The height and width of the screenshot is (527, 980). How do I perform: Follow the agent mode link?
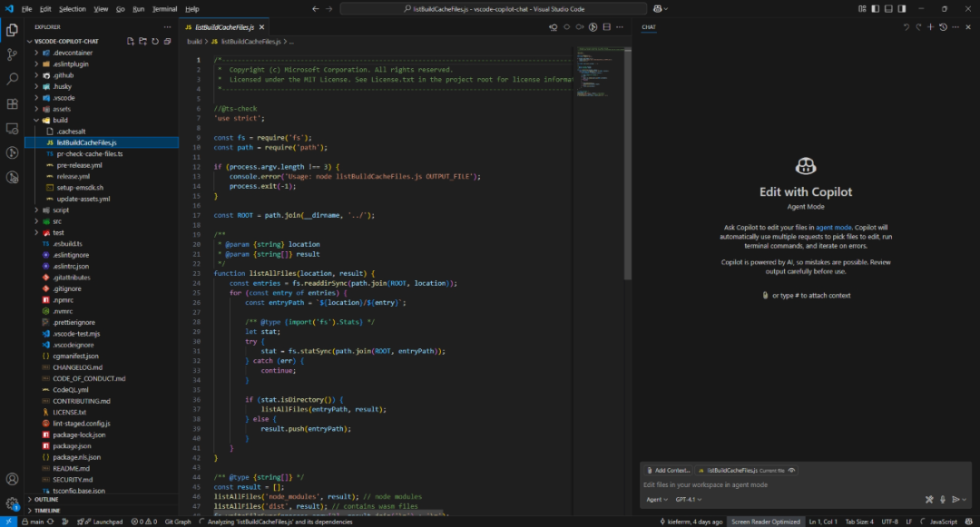point(833,228)
